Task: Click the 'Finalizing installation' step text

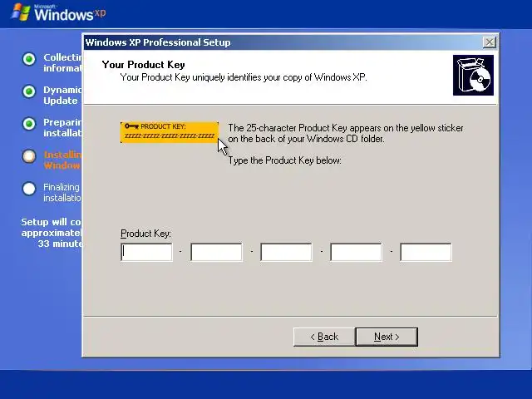Action: point(62,193)
